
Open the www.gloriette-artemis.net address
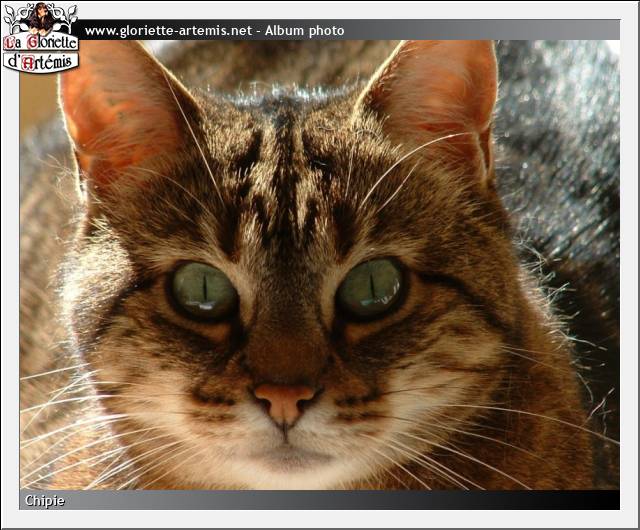pyautogui.click(x=167, y=31)
